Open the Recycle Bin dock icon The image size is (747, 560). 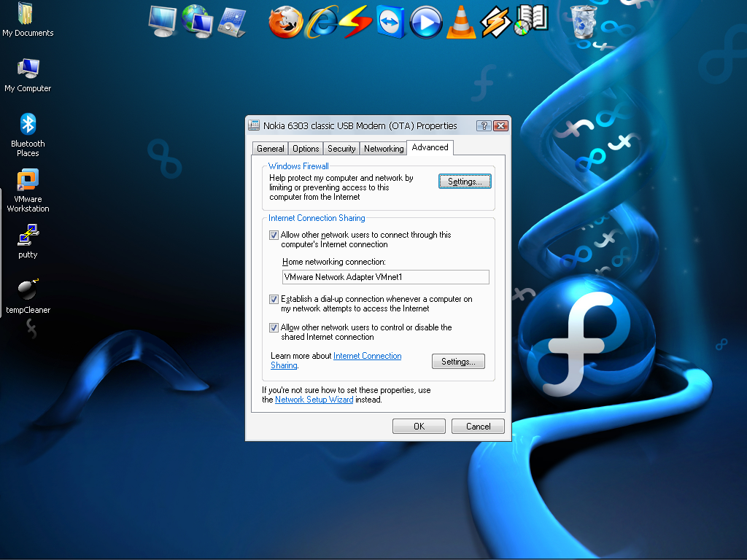[x=584, y=22]
